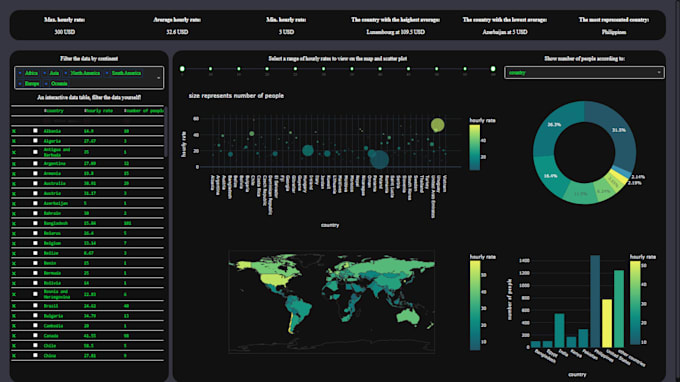
Task: Click the data table vertical scrollbar
Action: [x=166, y=132]
